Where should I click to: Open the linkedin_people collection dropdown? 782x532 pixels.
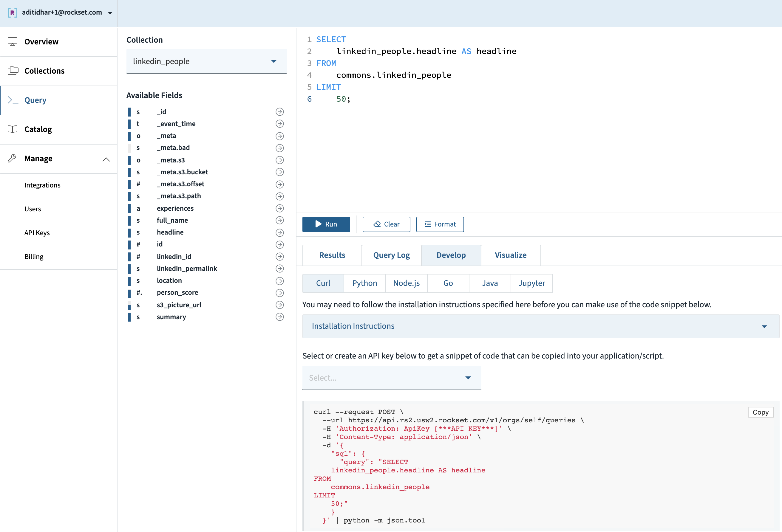206,61
